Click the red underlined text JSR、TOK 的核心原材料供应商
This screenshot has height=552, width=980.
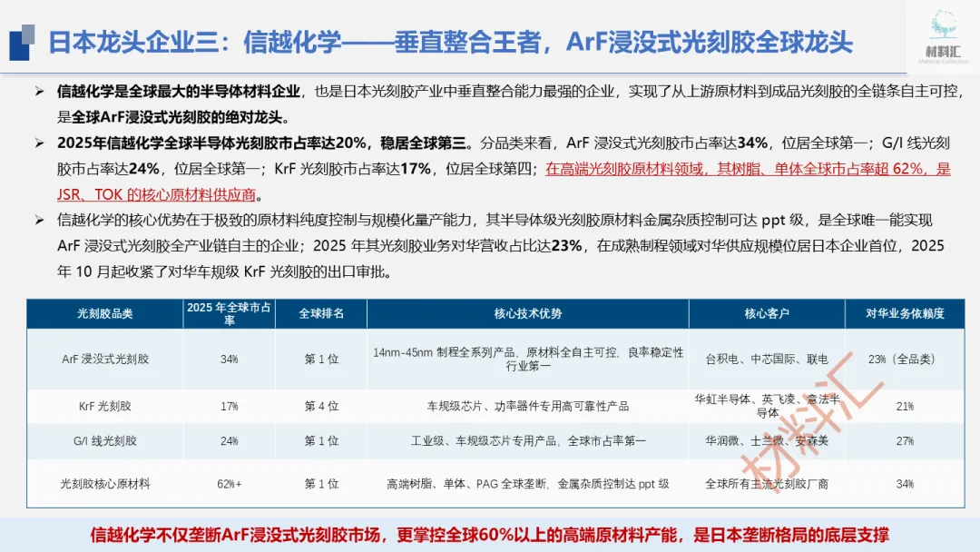pyautogui.click(x=156, y=194)
